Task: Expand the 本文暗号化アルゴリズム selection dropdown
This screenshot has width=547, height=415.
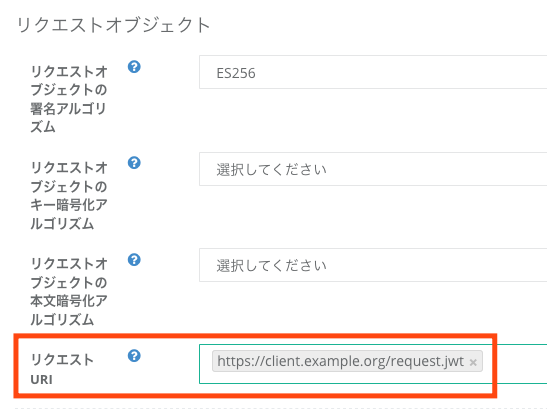Action: 373,265
